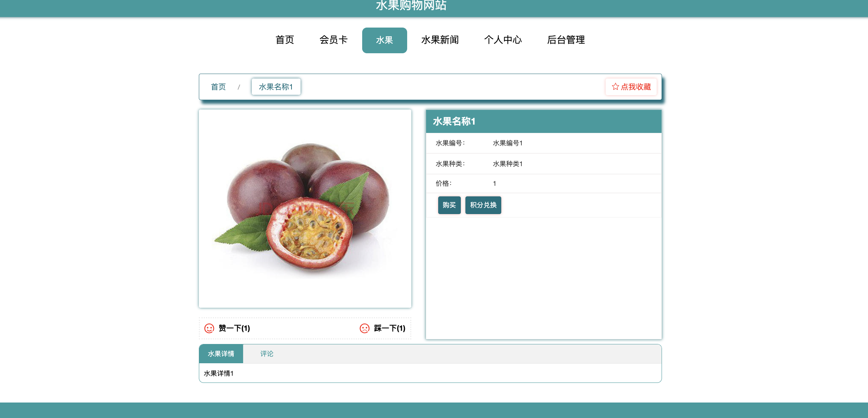
Task: Click the 水果名称1 breadcrumb item
Action: [x=276, y=86]
